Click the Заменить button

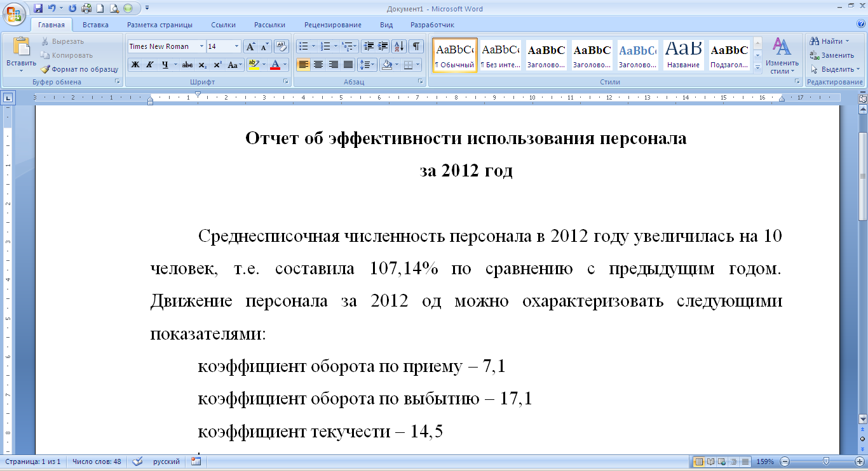[832, 55]
